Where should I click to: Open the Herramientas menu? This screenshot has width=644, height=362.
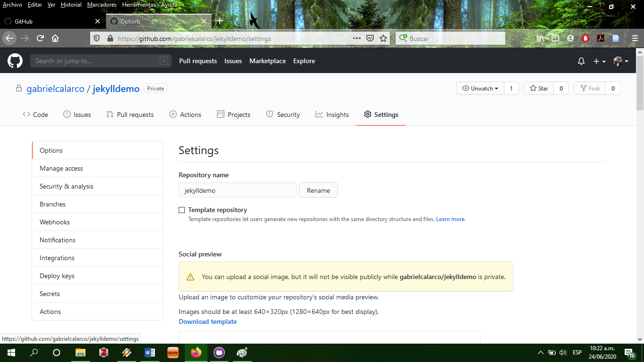[x=139, y=4]
